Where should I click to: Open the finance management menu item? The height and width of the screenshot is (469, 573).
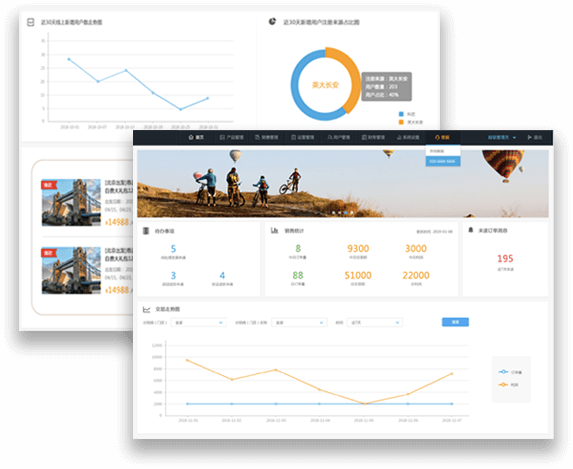click(x=373, y=137)
